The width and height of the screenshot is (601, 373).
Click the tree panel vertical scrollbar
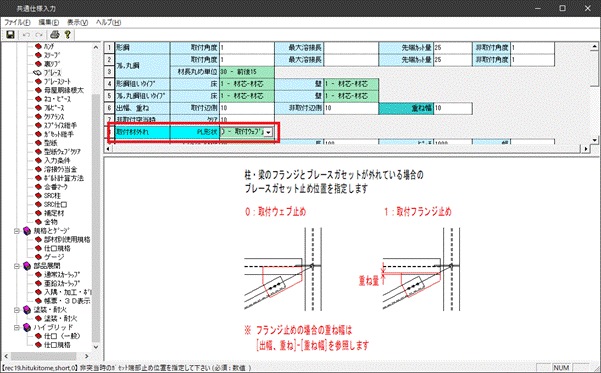click(96, 196)
